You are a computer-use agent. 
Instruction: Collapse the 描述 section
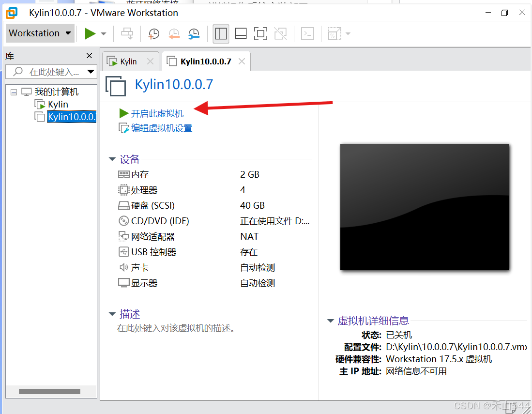112,314
